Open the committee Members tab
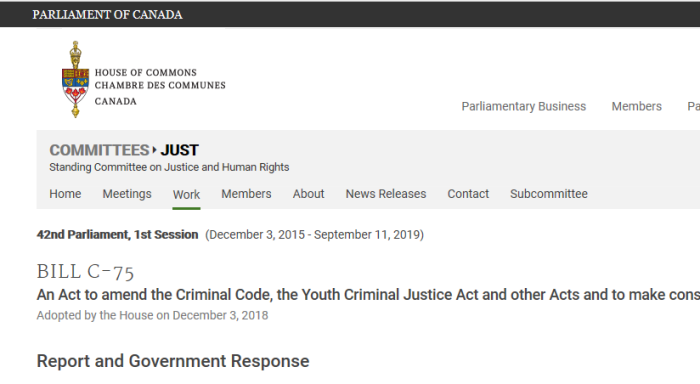Viewport: 700px width, 384px height. [x=246, y=194]
